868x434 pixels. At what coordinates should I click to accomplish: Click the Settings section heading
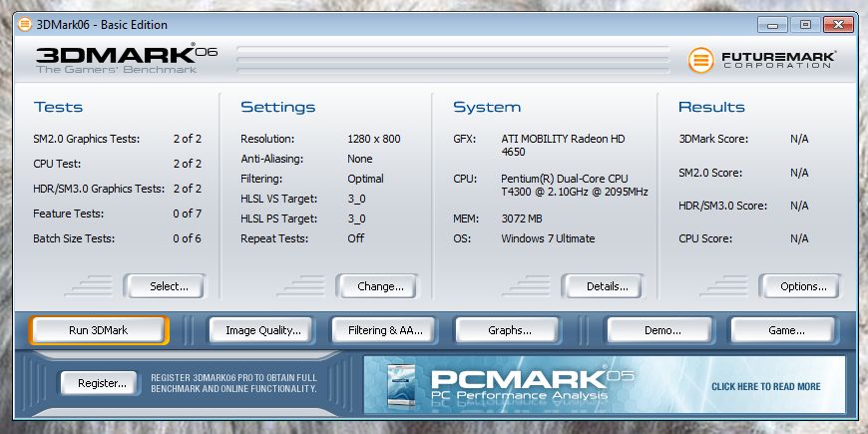click(x=278, y=107)
